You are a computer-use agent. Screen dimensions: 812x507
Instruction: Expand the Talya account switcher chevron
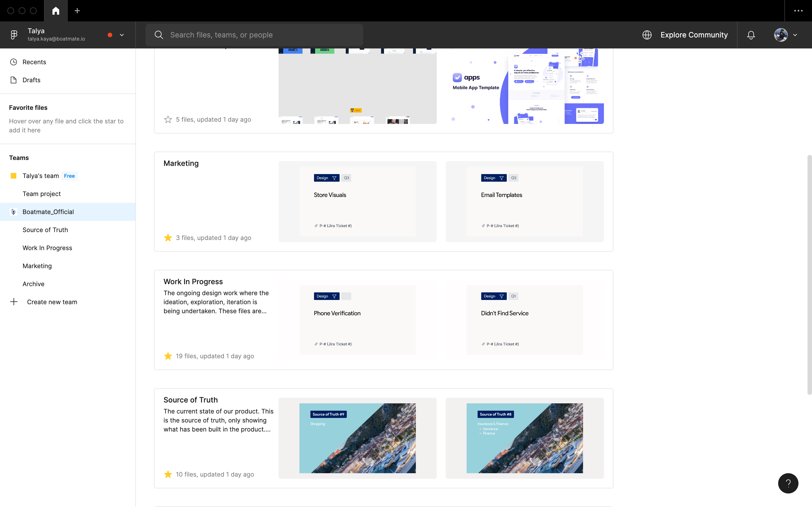[x=122, y=35]
